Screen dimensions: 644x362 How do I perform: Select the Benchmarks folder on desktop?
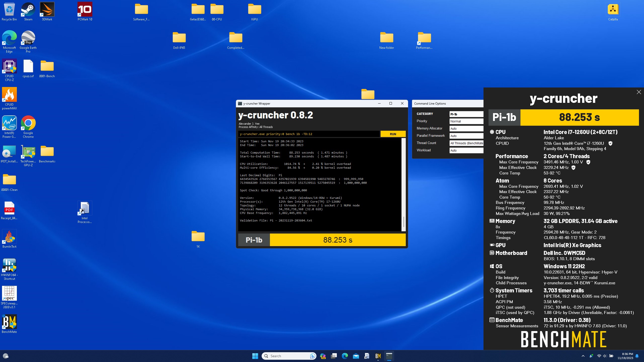47,154
